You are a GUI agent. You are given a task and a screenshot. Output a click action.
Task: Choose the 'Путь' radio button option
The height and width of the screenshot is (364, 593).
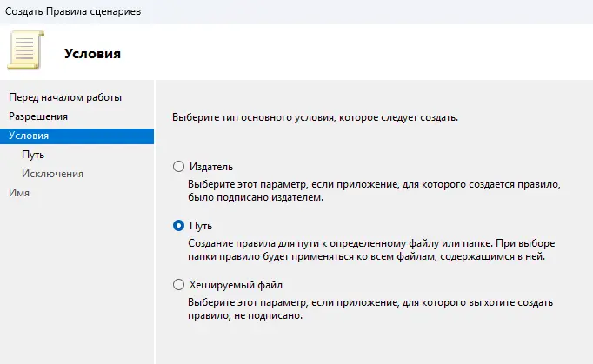179,225
